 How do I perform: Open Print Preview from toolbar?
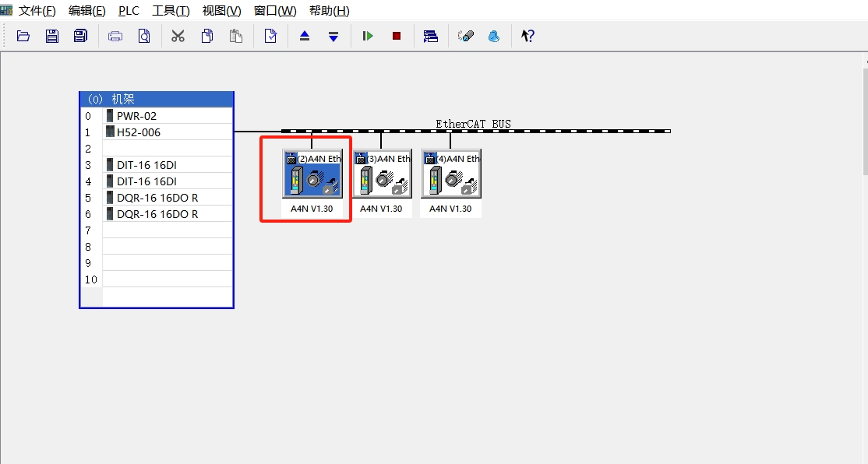coord(144,36)
